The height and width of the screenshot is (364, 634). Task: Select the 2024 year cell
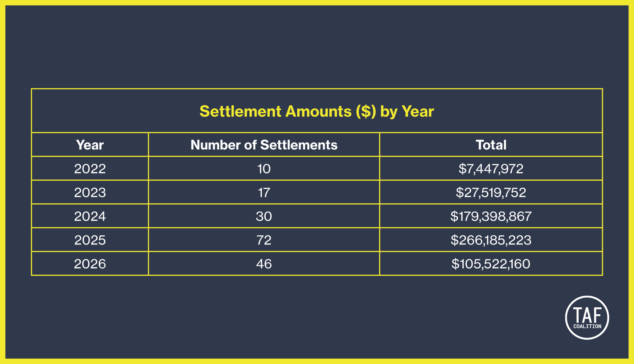(90, 216)
